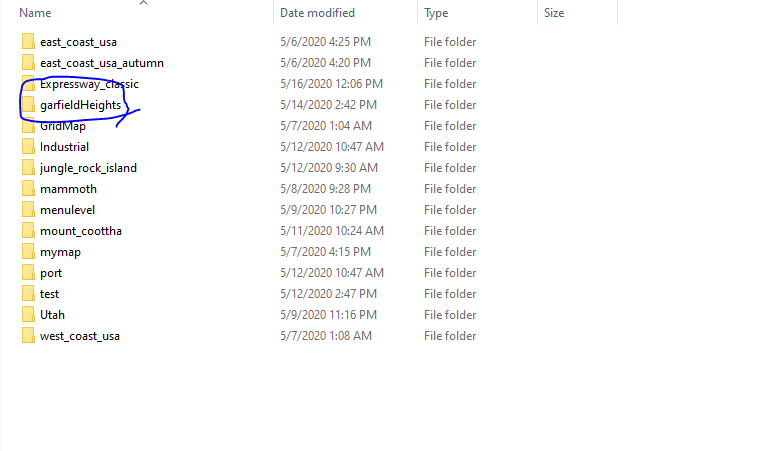
Task: Select the garfieldHeights folder name
Action: point(80,105)
